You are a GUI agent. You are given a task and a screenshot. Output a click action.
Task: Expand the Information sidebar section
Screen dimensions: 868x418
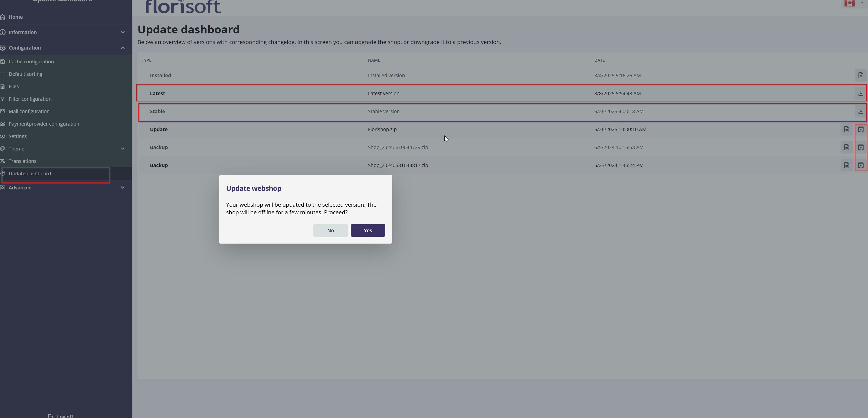pyautogui.click(x=123, y=32)
